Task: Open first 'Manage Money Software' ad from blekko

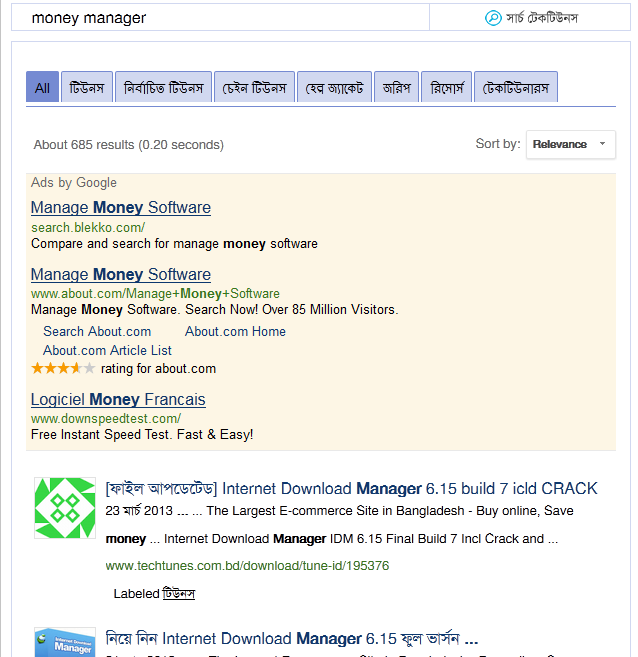Action: point(121,208)
